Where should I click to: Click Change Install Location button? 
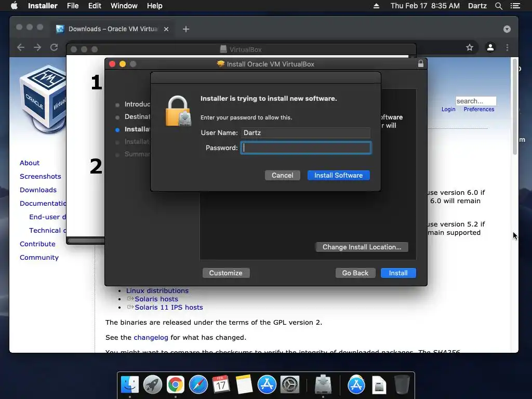pos(362,247)
